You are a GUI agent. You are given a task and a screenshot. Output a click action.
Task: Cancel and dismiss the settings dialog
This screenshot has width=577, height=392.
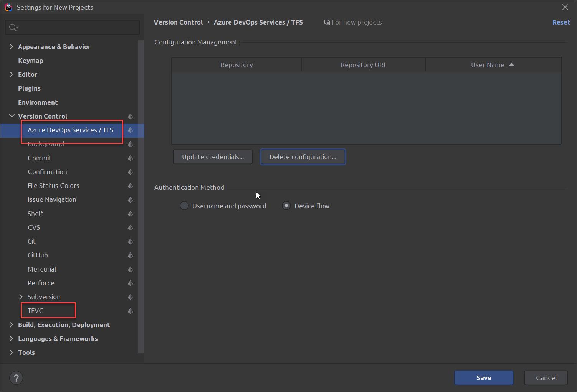pyautogui.click(x=546, y=378)
